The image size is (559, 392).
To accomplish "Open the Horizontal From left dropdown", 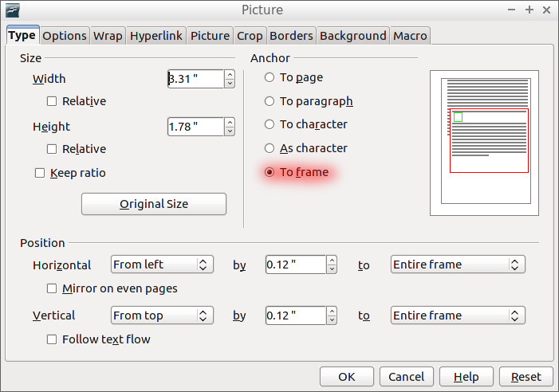I will [162, 265].
